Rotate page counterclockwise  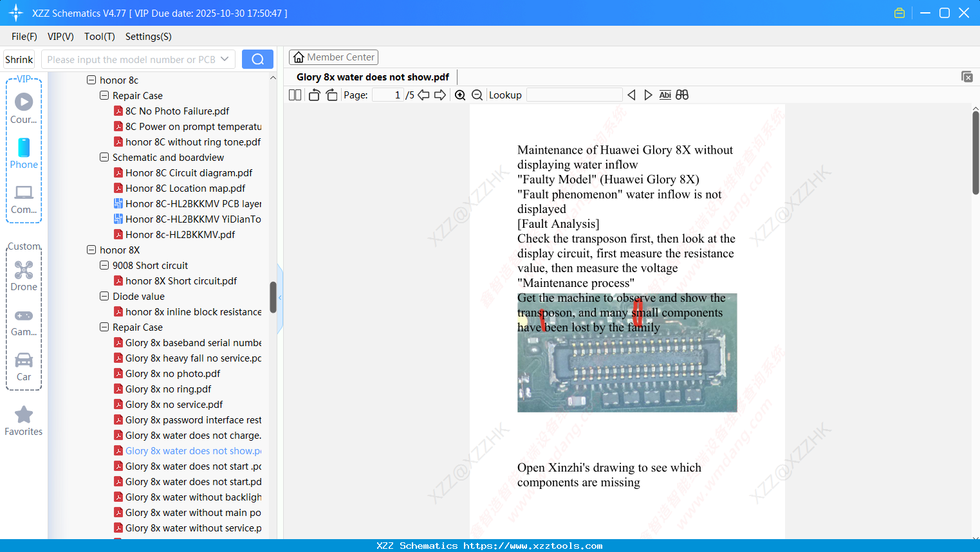(314, 95)
